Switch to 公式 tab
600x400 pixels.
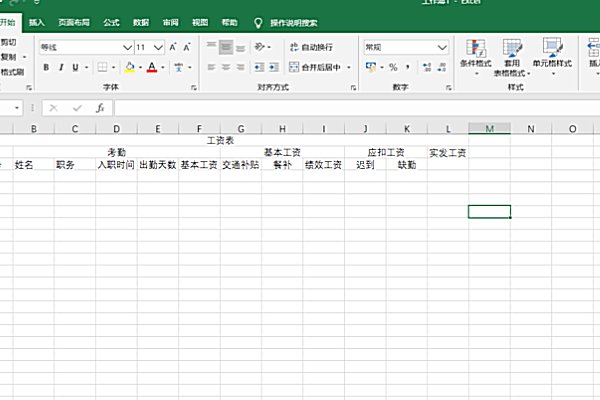[x=111, y=23]
